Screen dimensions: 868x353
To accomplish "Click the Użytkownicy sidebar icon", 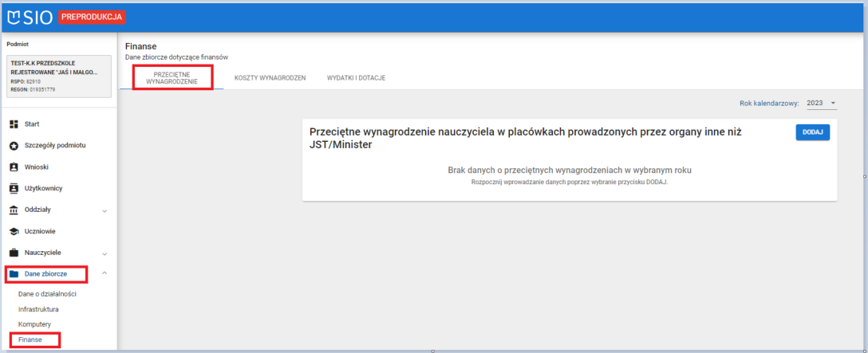I will [x=15, y=188].
